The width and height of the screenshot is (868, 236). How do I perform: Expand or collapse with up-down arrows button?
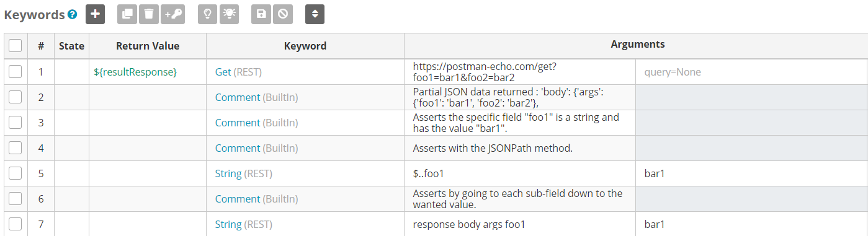(315, 14)
